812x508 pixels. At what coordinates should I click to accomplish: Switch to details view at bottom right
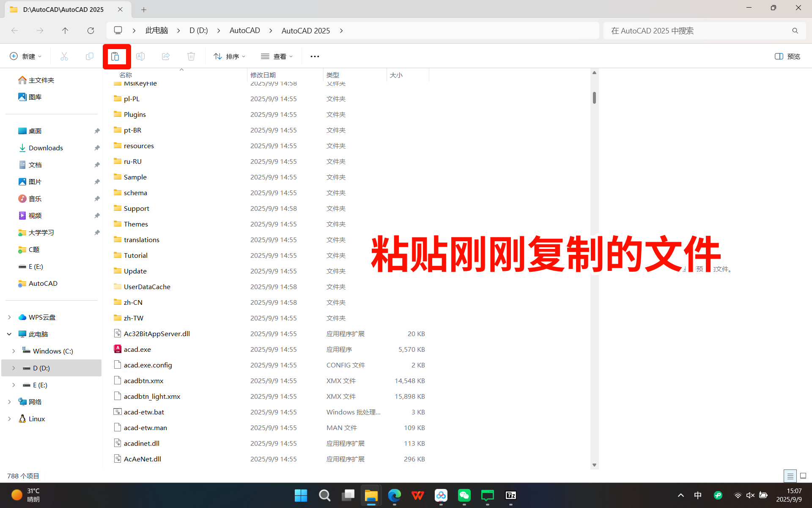790,476
